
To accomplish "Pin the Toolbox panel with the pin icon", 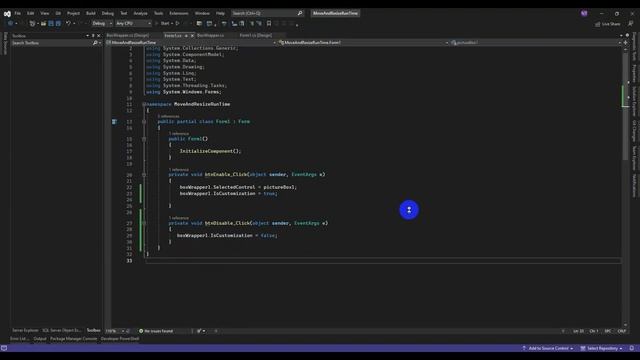I will [93, 36].
